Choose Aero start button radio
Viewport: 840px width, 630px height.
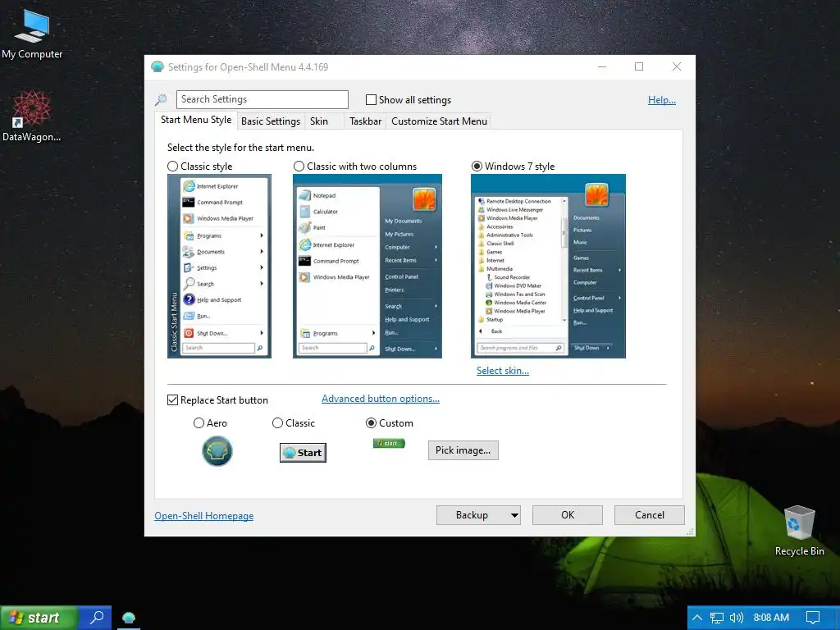tap(199, 423)
